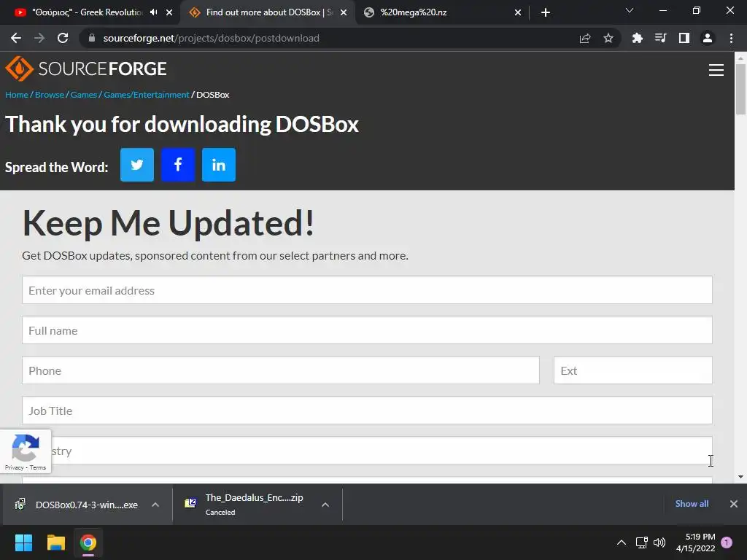Share this page from the address bar

585,38
